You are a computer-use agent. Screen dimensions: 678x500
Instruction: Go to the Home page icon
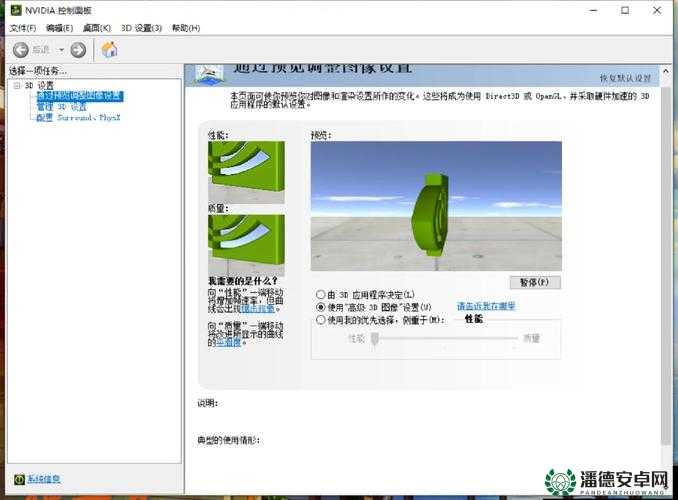click(109, 49)
